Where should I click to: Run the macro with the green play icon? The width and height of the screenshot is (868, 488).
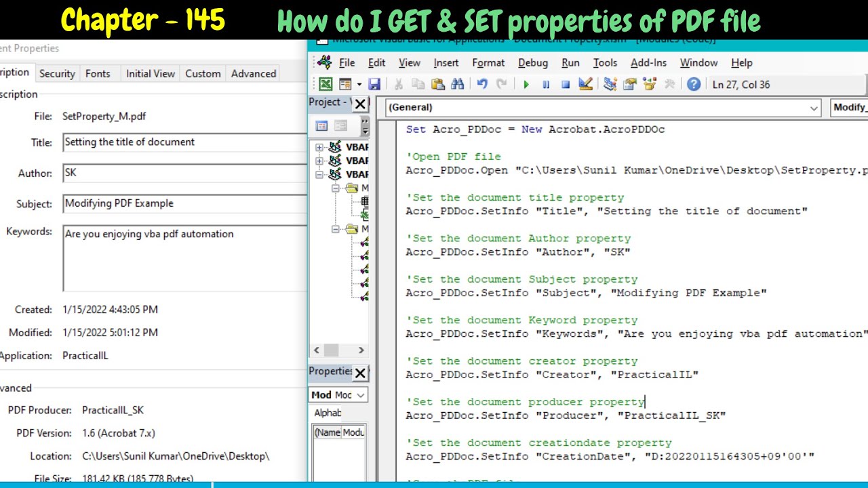pos(526,84)
